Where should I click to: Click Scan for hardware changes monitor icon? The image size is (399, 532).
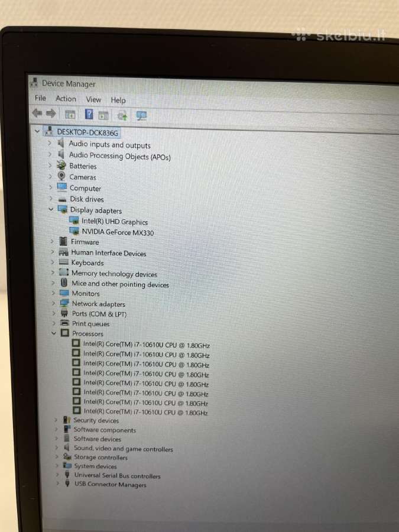click(141, 116)
